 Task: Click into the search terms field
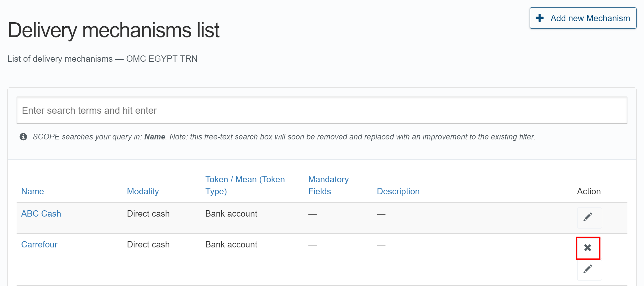coord(322,110)
